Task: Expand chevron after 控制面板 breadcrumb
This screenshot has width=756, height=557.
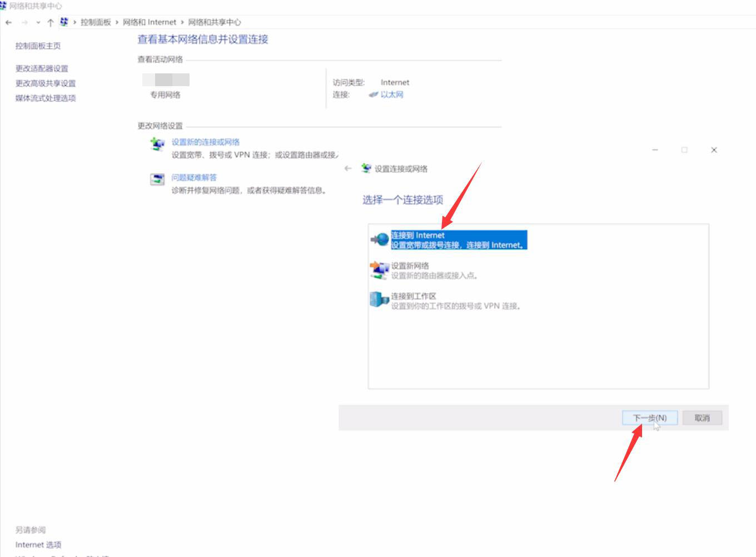Action: [117, 22]
